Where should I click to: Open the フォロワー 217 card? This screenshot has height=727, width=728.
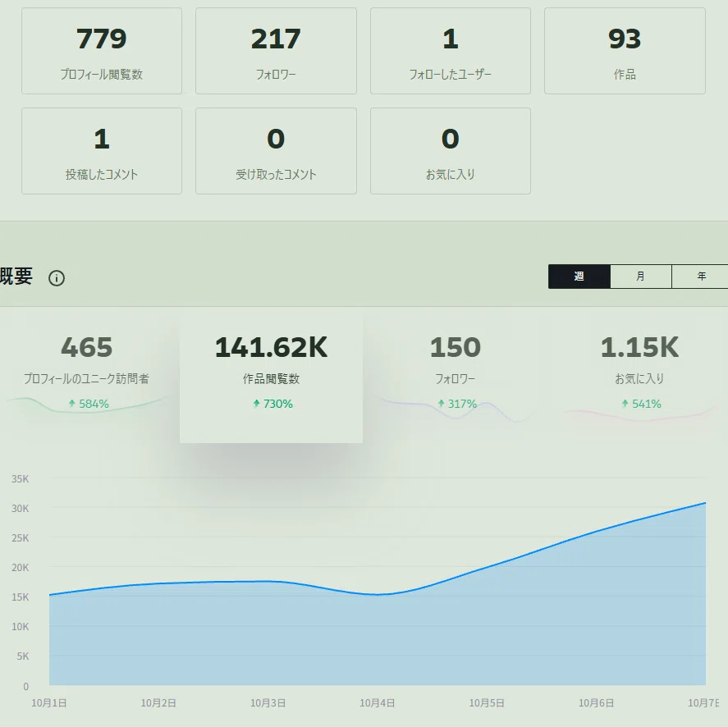point(276,51)
